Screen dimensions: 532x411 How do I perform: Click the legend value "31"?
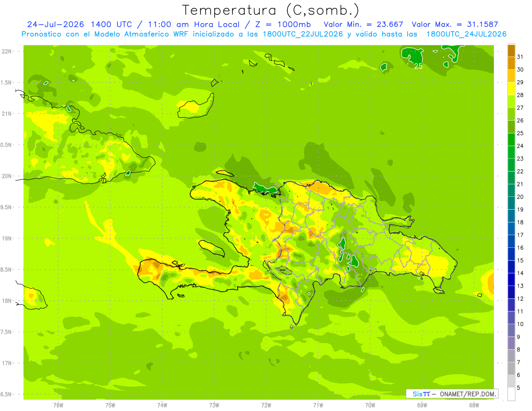[520, 57]
